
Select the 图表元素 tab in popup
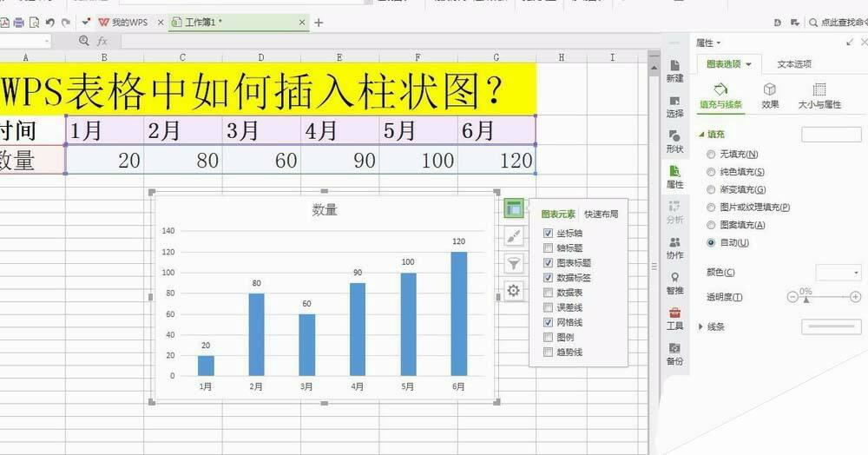[558, 214]
